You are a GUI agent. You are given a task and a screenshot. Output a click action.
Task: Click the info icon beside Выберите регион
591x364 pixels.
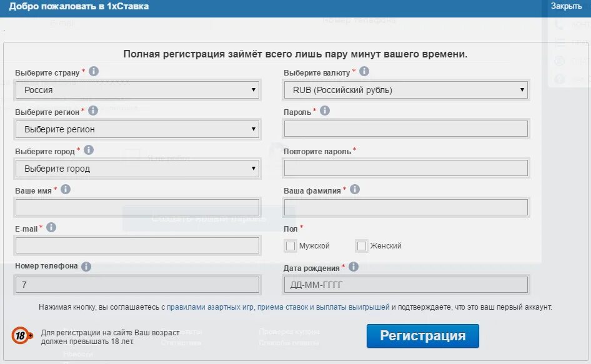92,111
